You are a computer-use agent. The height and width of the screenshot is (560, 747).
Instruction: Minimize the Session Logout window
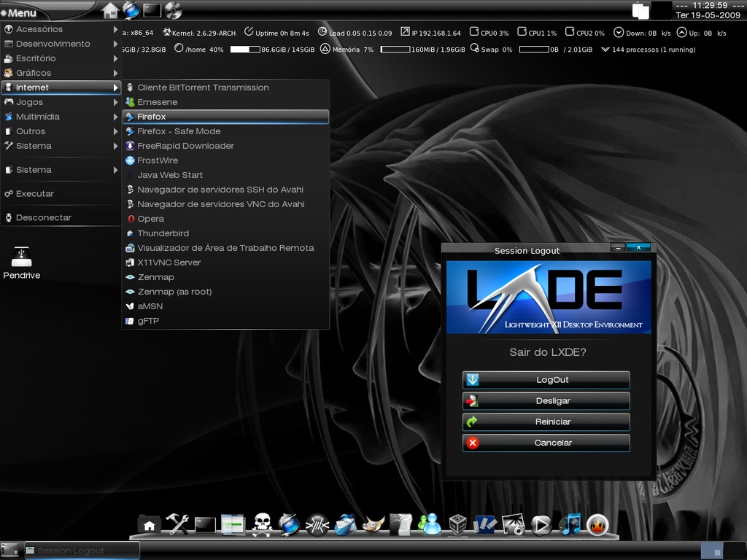coord(618,248)
